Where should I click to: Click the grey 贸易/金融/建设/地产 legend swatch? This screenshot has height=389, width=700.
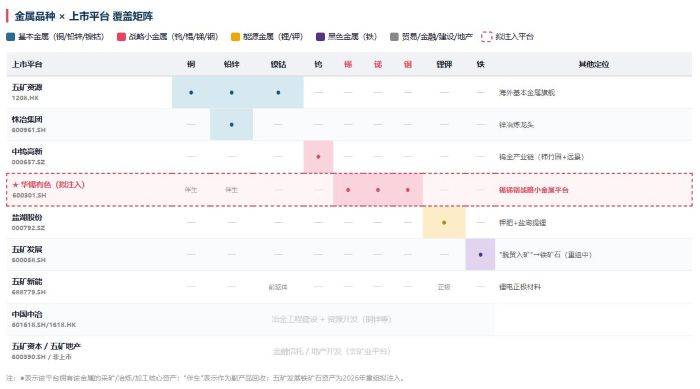tap(394, 37)
